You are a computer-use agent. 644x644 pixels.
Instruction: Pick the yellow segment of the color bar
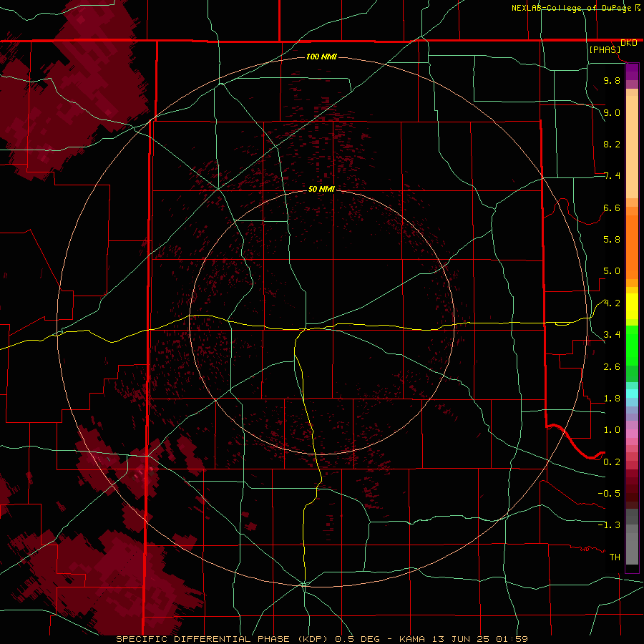(x=632, y=306)
